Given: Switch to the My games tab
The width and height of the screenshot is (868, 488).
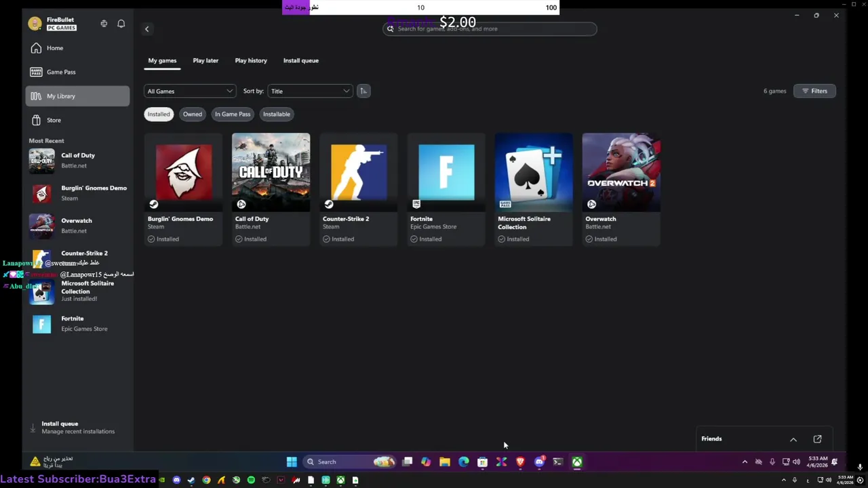Looking at the screenshot, I should point(162,60).
